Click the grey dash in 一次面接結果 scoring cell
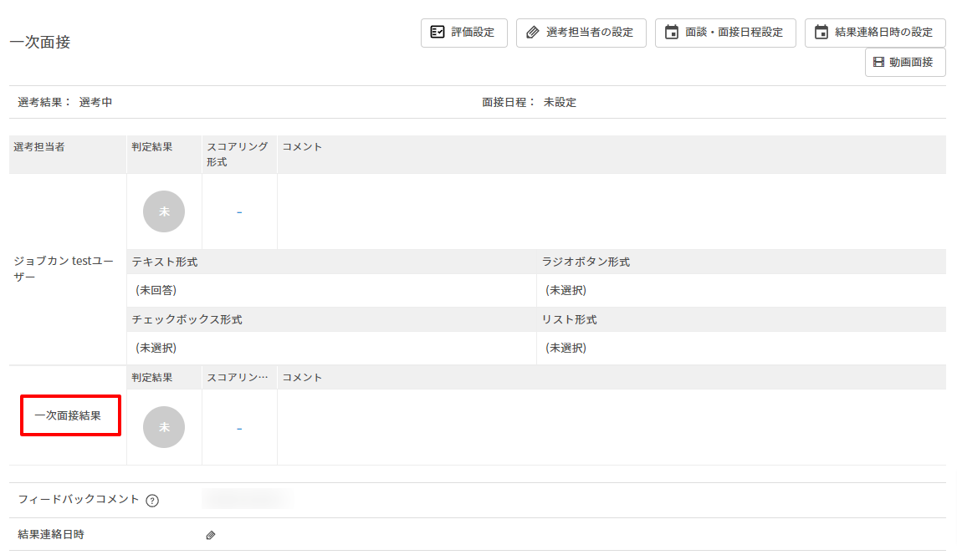The height and width of the screenshot is (560, 957). (x=239, y=429)
